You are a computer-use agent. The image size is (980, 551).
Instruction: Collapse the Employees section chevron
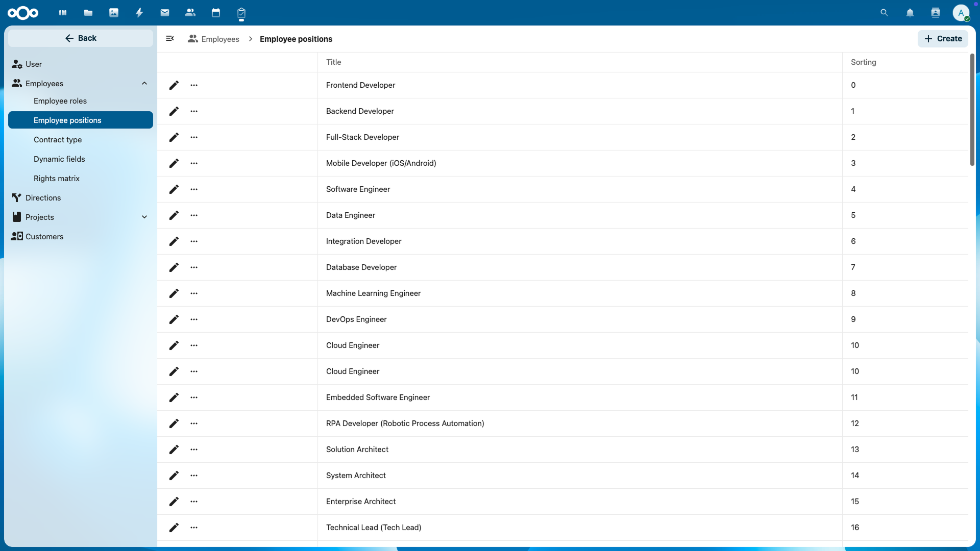pos(144,84)
